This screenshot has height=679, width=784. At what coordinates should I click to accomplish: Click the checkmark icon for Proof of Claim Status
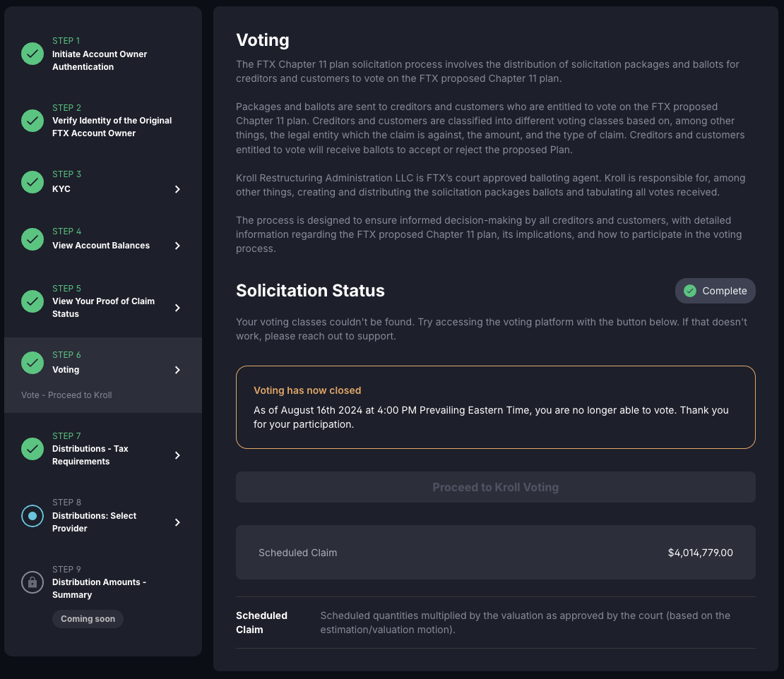pos(32,301)
